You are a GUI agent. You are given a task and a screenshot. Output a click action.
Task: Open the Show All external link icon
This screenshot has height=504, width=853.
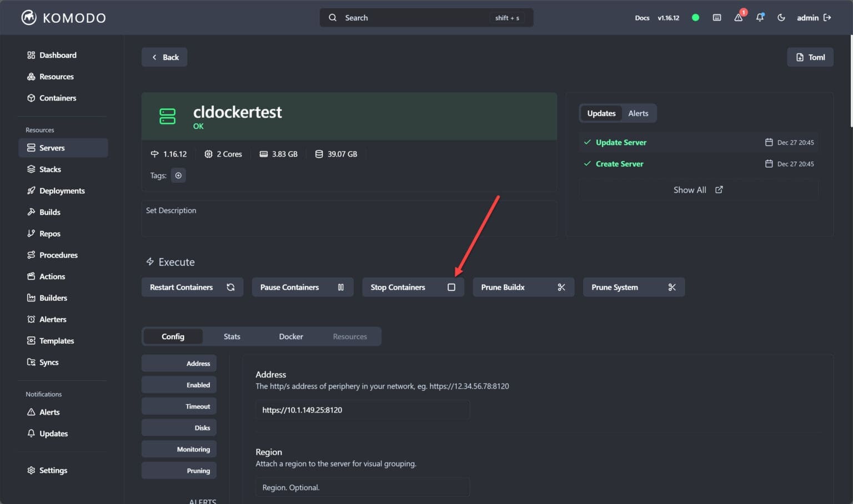(719, 189)
